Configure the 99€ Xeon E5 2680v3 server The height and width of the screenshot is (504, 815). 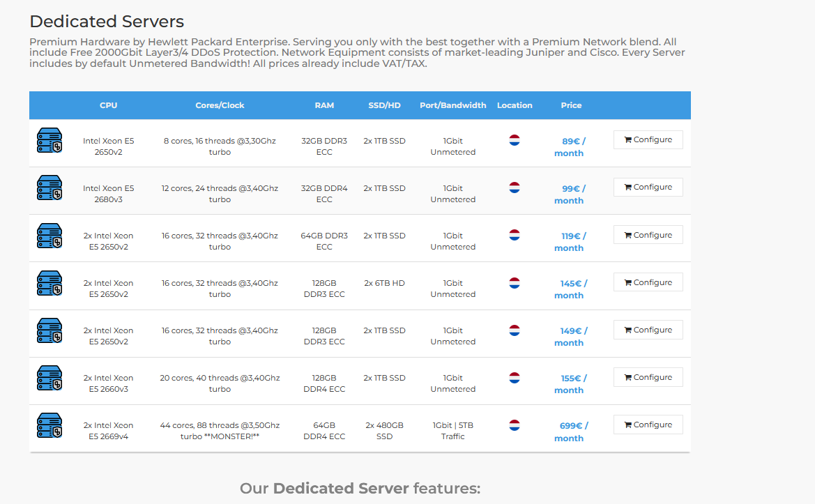(648, 187)
